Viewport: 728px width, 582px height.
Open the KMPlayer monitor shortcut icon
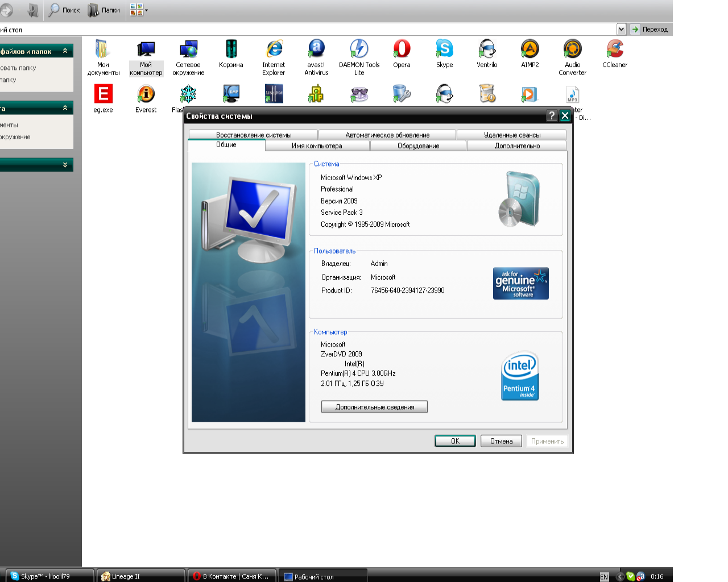[231, 94]
